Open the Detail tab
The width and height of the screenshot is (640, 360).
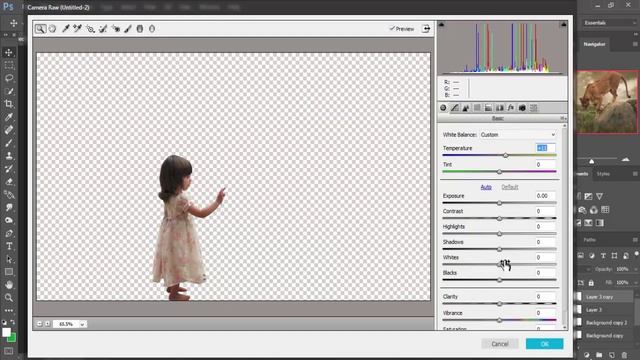(x=466, y=108)
